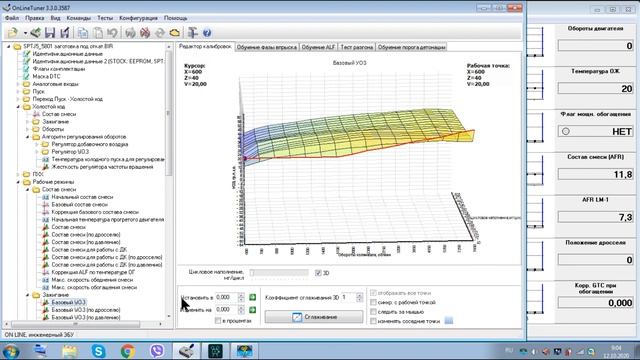
Task: Expand 'Переход Пуск - Холостой ход' folder
Action: pyautogui.click(x=18, y=99)
